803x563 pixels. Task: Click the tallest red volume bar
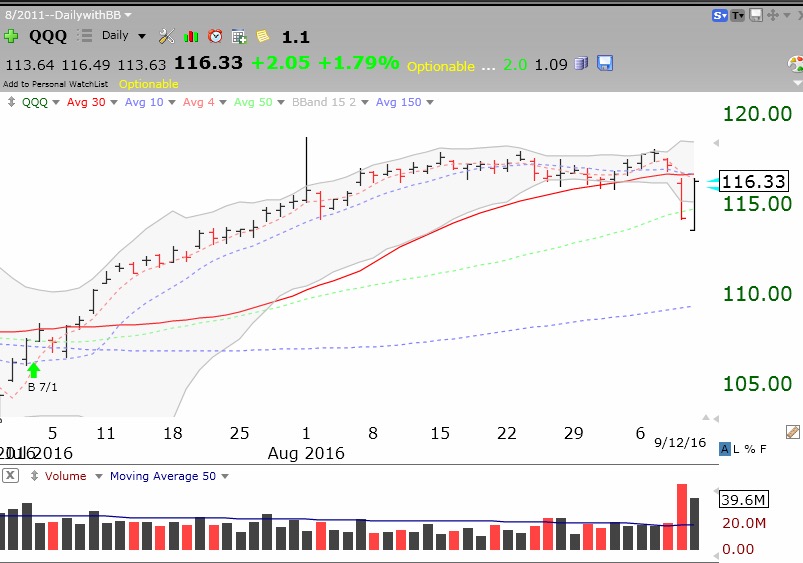tap(682, 517)
